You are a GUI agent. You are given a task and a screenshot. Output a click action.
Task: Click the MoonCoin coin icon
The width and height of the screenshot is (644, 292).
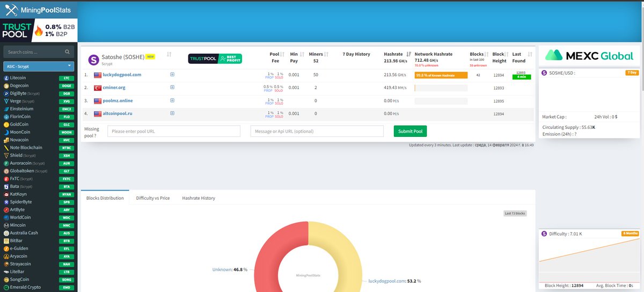point(6,132)
